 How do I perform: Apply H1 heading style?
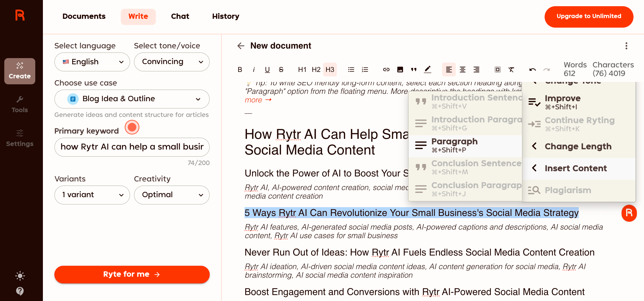point(302,70)
